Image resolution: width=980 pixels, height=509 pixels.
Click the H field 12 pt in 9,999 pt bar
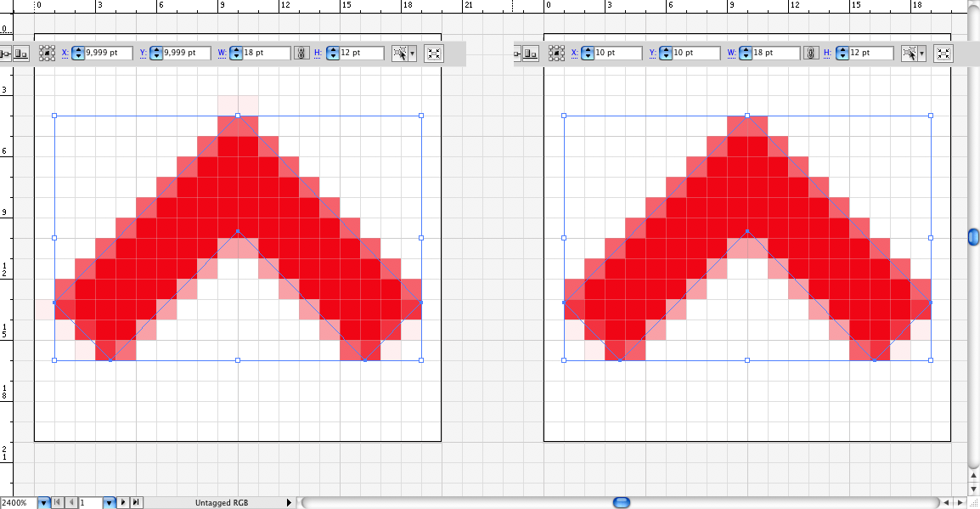click(361, 54)
